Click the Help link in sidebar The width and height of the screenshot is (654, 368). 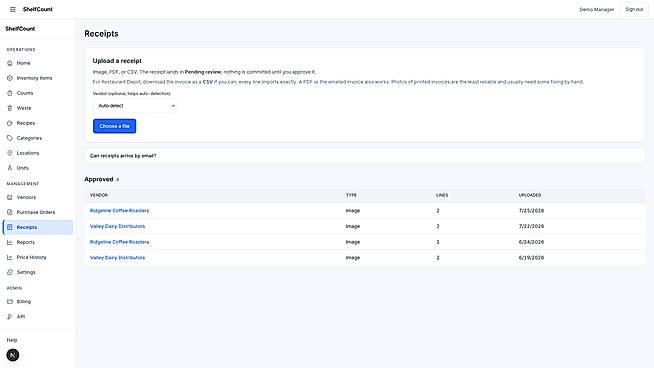12,340
